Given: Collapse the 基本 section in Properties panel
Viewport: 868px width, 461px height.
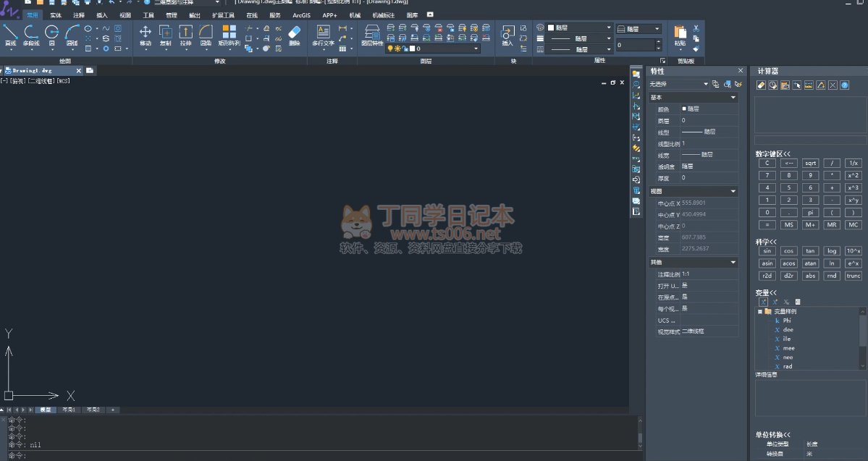Looking at the screenshot, I should (x=733, y=98).
